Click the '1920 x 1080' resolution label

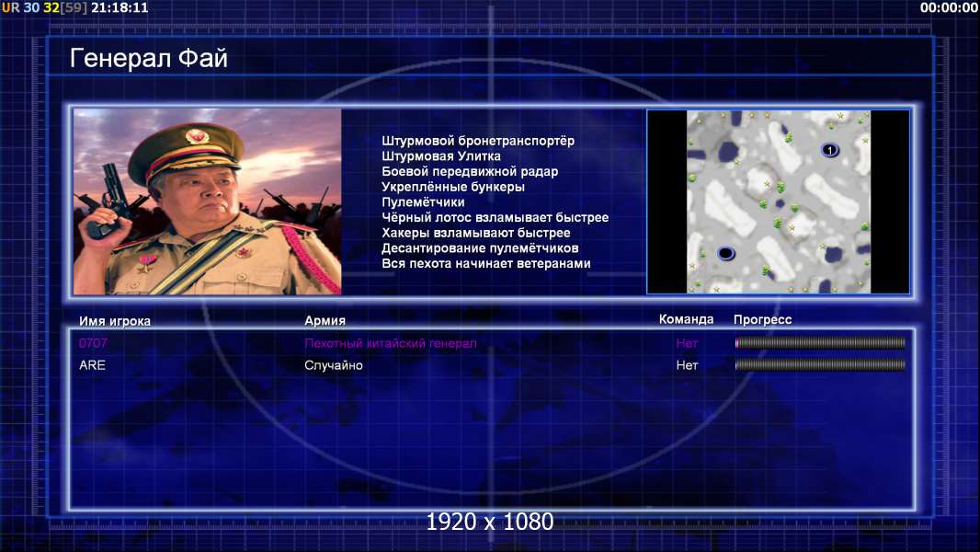pos(490,522)
